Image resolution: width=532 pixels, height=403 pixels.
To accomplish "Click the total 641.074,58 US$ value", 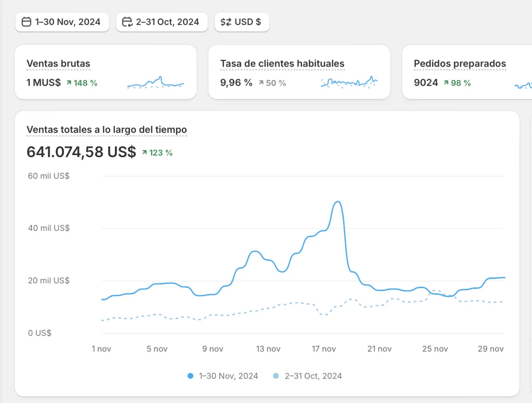I will 82,152.
